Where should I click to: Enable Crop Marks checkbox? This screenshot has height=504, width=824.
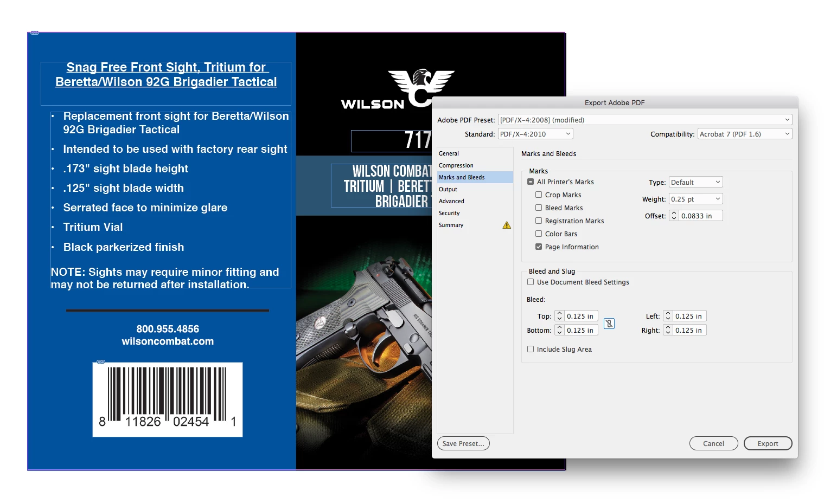tap(539, 195)
